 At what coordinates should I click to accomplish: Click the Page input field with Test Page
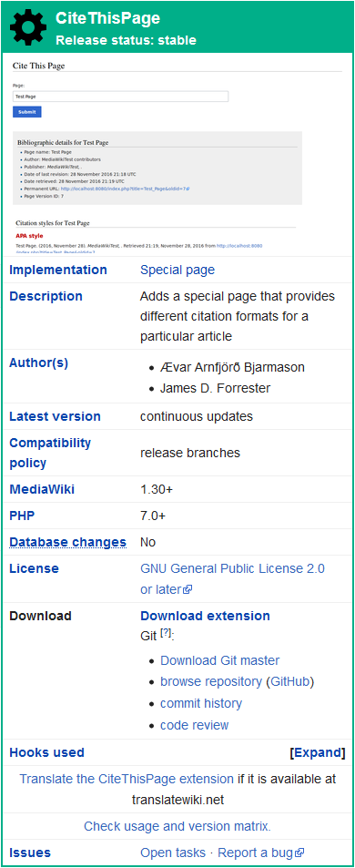point(120,97)
